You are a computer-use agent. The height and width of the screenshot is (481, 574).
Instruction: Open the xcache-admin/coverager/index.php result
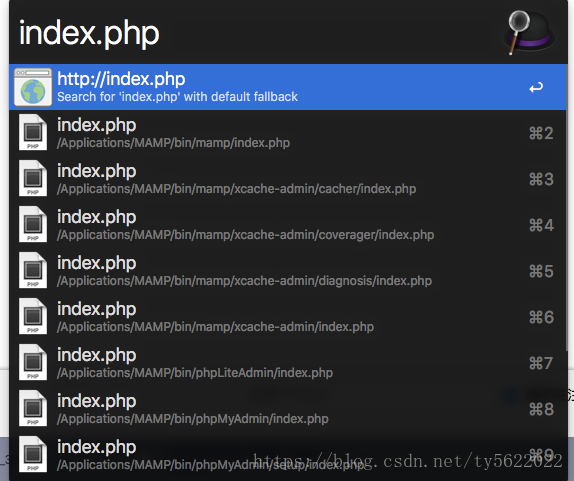point(288,225)
